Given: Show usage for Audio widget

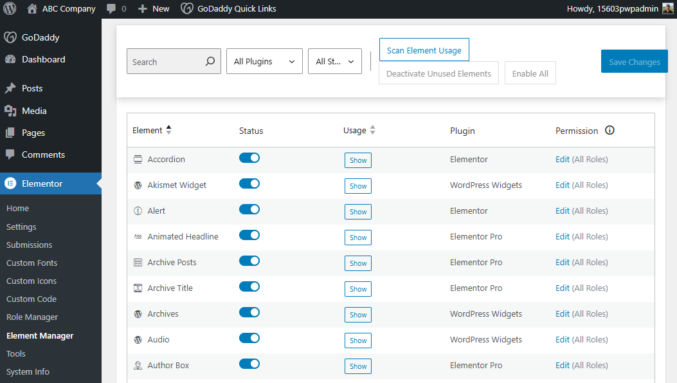Looking at the screenshot, I should point(358,340).
